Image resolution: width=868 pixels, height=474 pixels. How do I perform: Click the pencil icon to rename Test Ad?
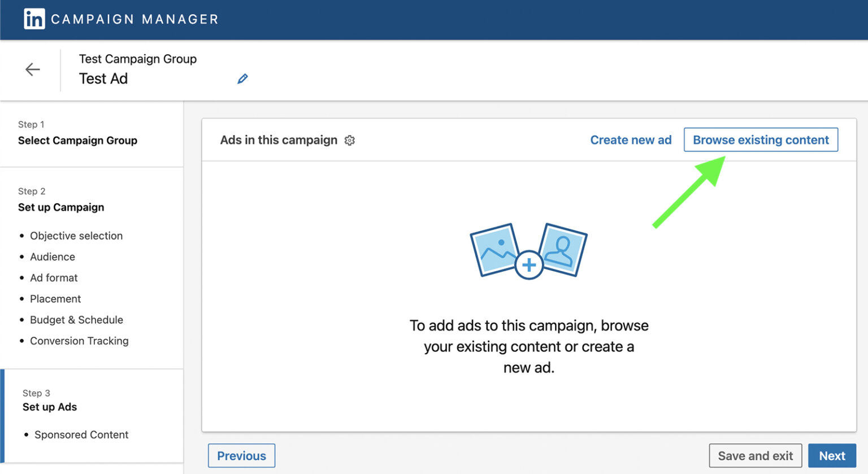coord(243,78)
